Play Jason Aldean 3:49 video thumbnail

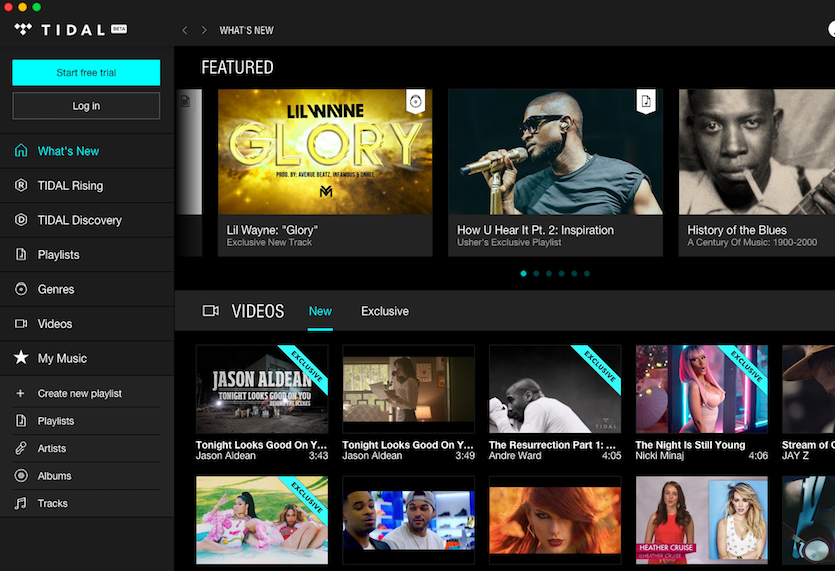coord(408,389)
